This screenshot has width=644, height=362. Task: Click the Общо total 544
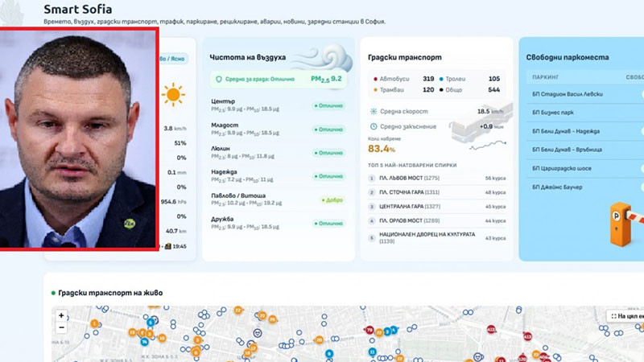pyautogui.click(x=494, y=90)
